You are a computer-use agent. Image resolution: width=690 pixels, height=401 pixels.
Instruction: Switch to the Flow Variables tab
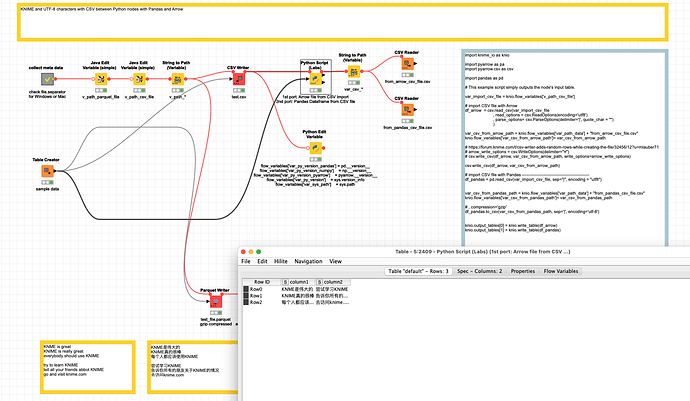click(561, 271)
